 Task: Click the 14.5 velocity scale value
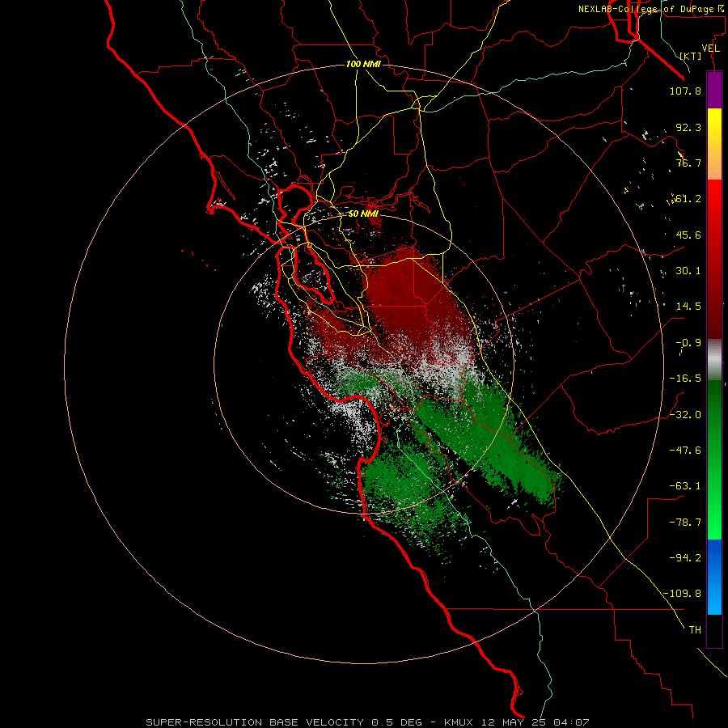coord(688,307)
